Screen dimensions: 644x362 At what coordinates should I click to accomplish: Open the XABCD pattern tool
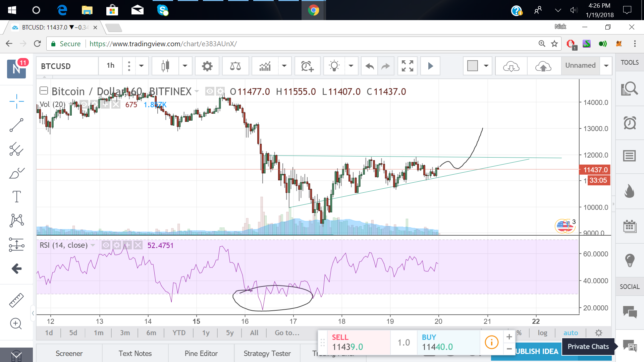click(16, 221)
